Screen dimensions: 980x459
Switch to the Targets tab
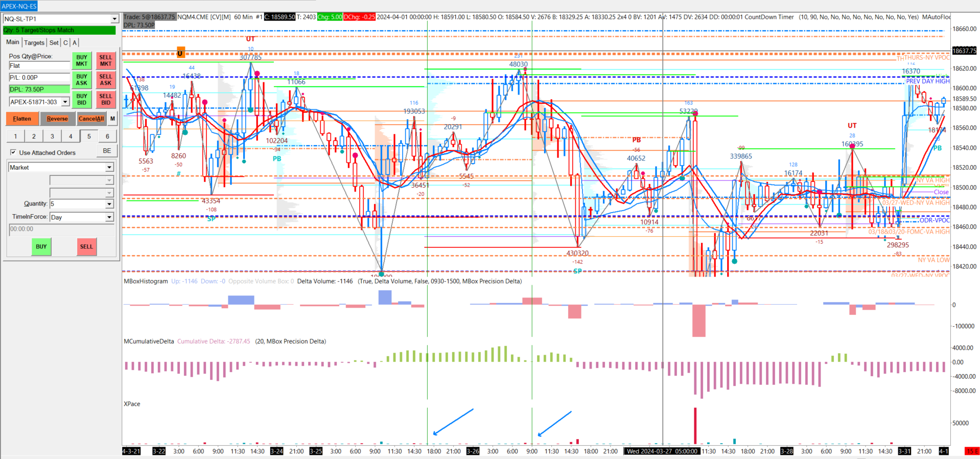[34, 42]
